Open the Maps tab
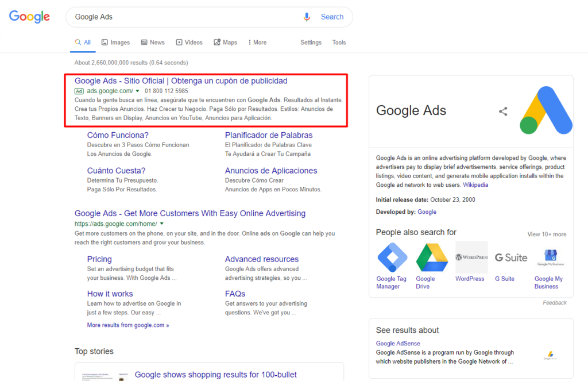Screen dimensions: 588x381 click(225, 43)
